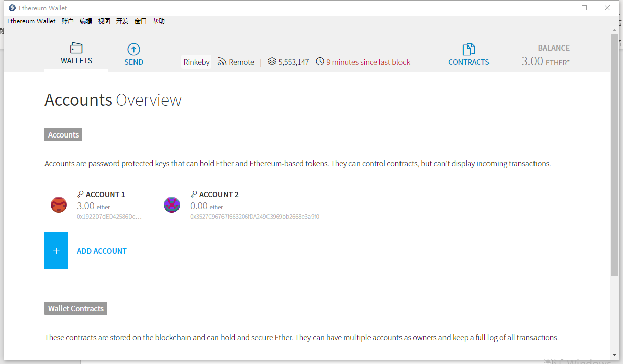Click the ADD ACCOUNT link
The width and height of the screenshot is (623, 364).
(102, 251)
